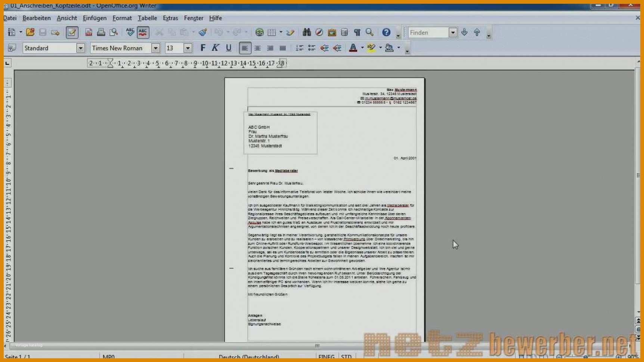Image resolution: width=644 pixels, height=362 pixels.
Task: Toggle bold formatting F
Action: [203, 48]
